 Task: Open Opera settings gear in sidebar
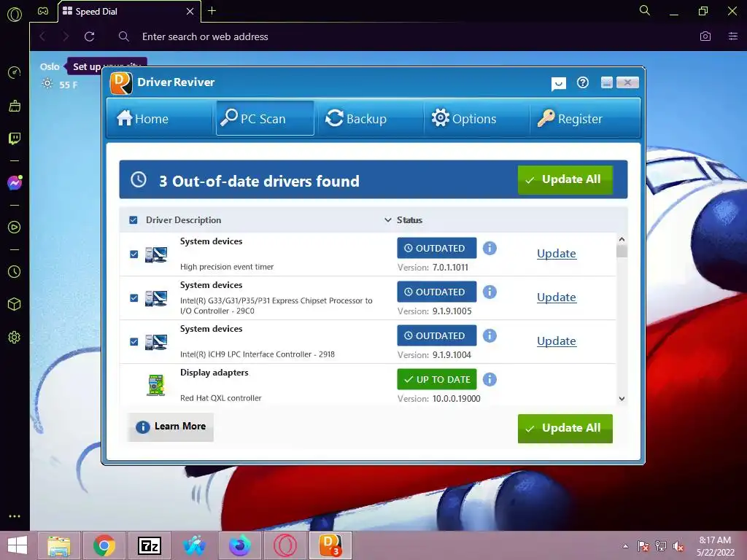(15, 337)
